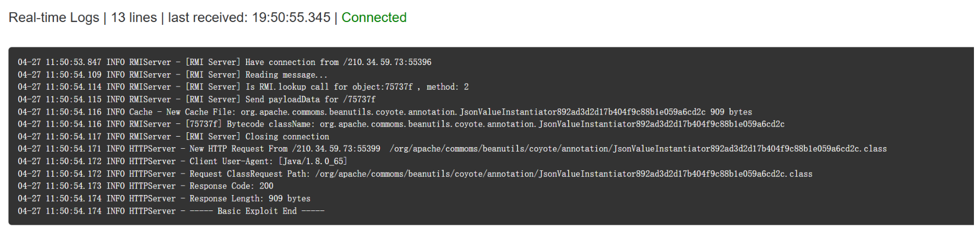980x238 pixels.
Task: Click the "909 bytes" text in Cache line
Action: 731,112
